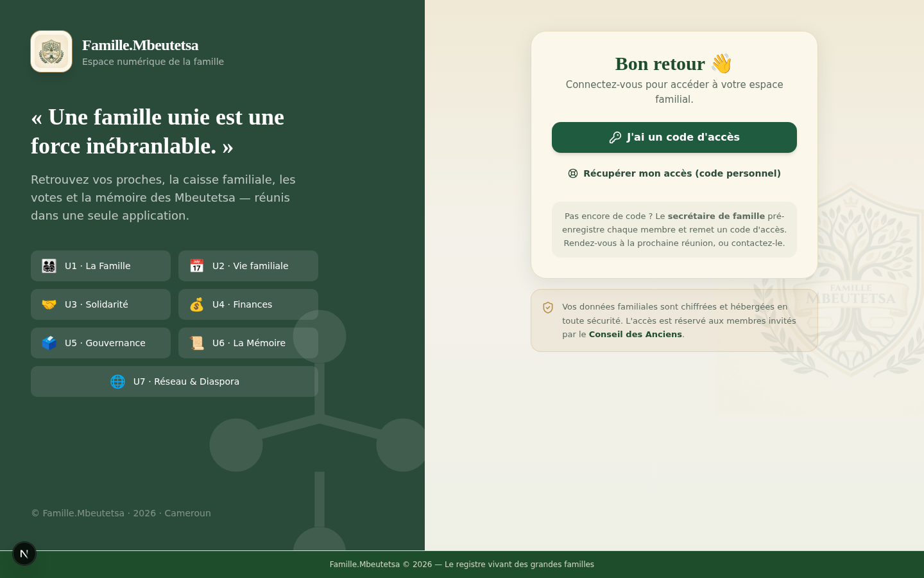This screenshot has width=924, height=578.
Task: Click the money bag icon in U4
Action: click(196, 304)
